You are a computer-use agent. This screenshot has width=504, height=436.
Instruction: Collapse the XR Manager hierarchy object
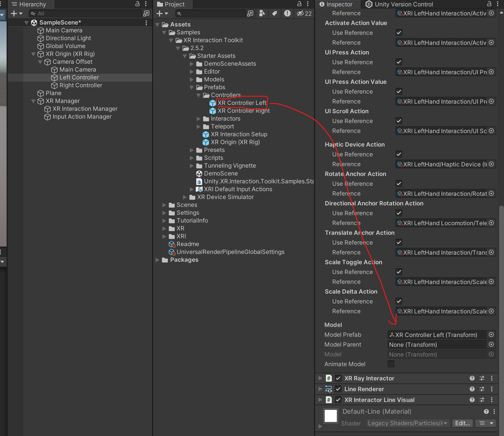tap(33, 101)
